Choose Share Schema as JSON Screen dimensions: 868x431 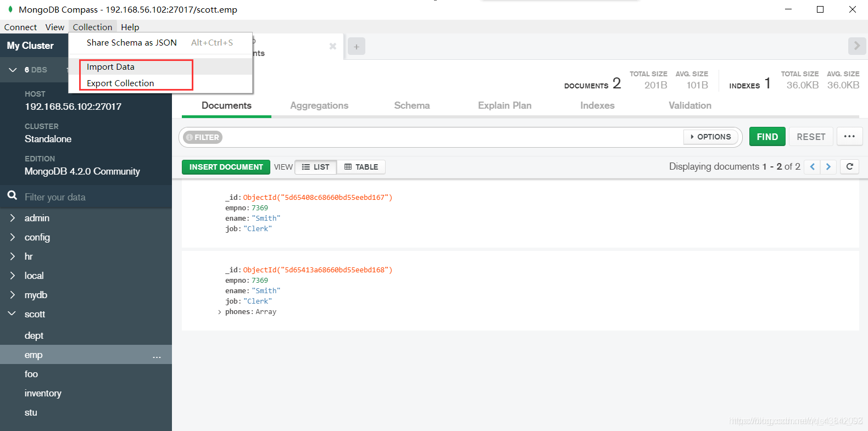[x=160, y=43]
